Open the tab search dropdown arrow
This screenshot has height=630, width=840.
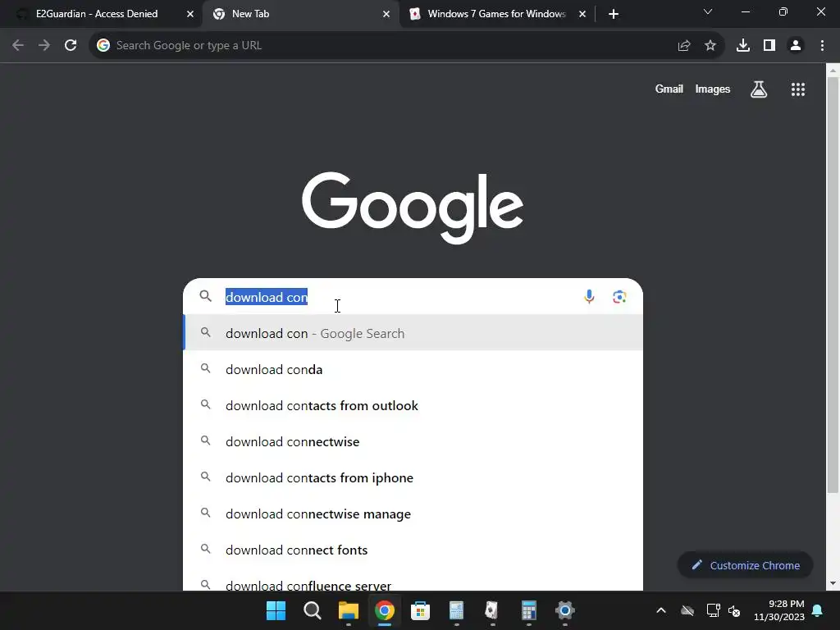708,11
